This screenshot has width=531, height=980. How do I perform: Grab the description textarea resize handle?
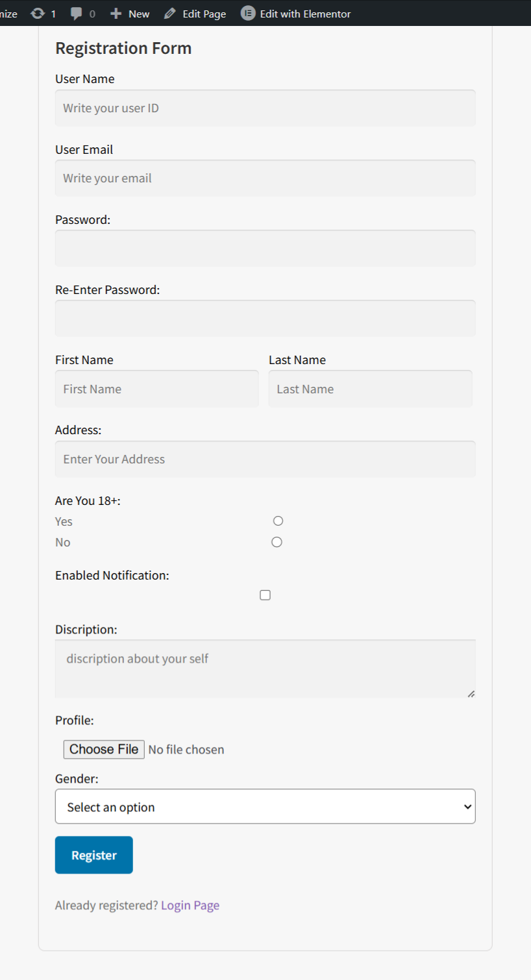(471, 694)
